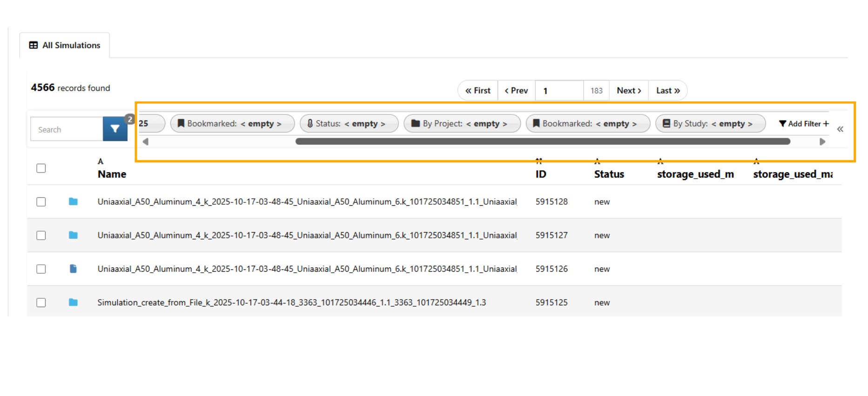Click folder icon for simulation 5915125

[73, 302]
